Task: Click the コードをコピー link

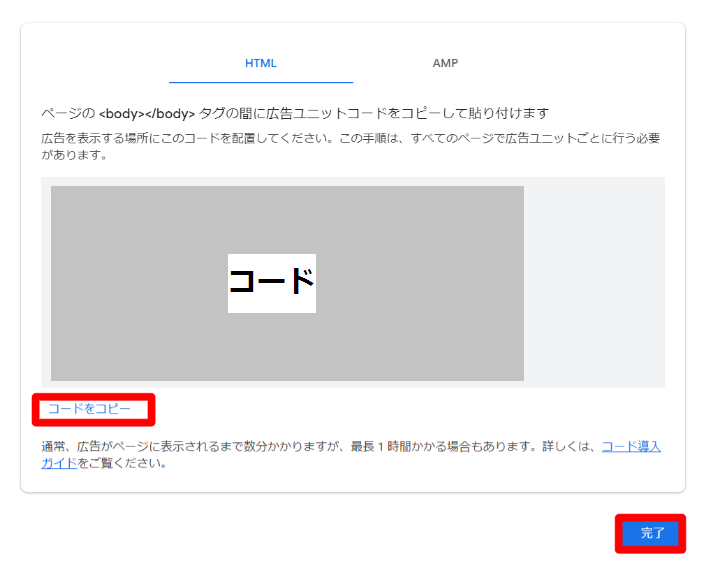Action: tap(89, 409)
